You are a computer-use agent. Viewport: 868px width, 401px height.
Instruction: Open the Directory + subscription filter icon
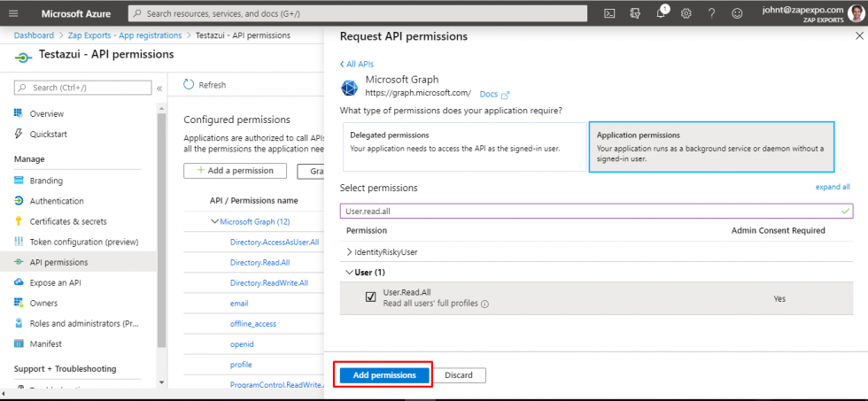click(635, 14)
